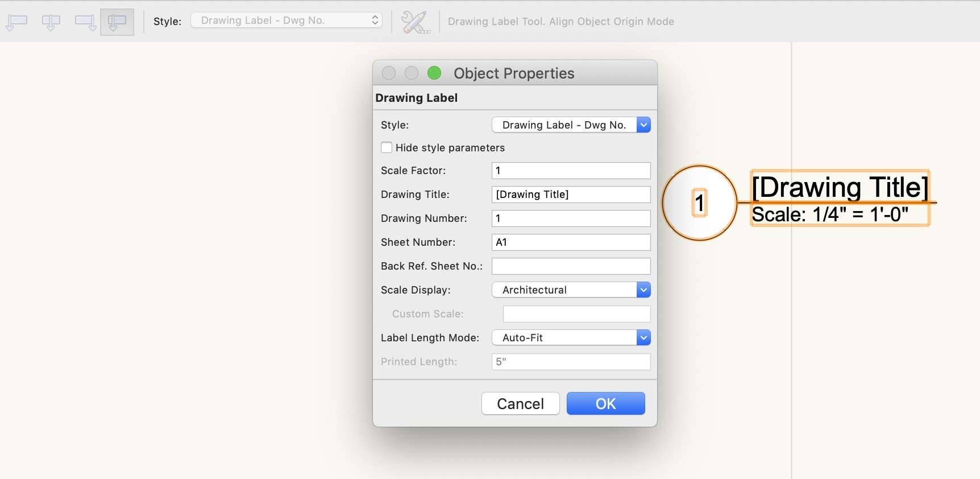Click the Back Ref. Sheet No. field
The width and height of the screenshot is (980, 479).
pos(571,266)
